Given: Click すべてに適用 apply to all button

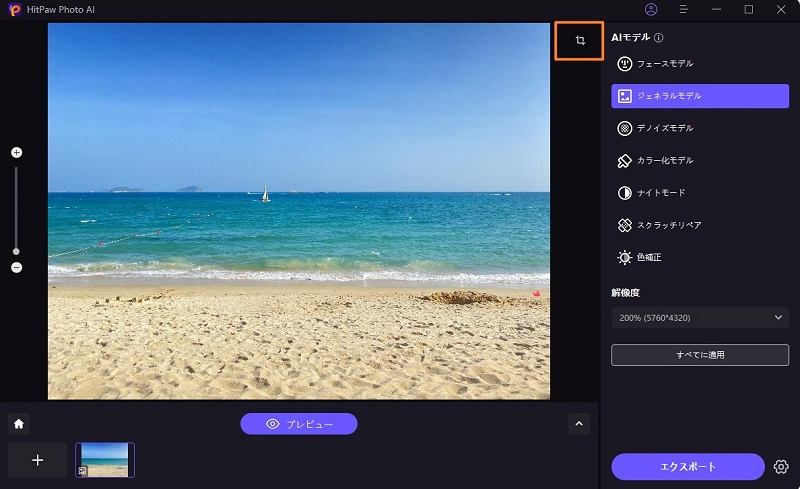Looking at the screenshot, I should point(700,355).
